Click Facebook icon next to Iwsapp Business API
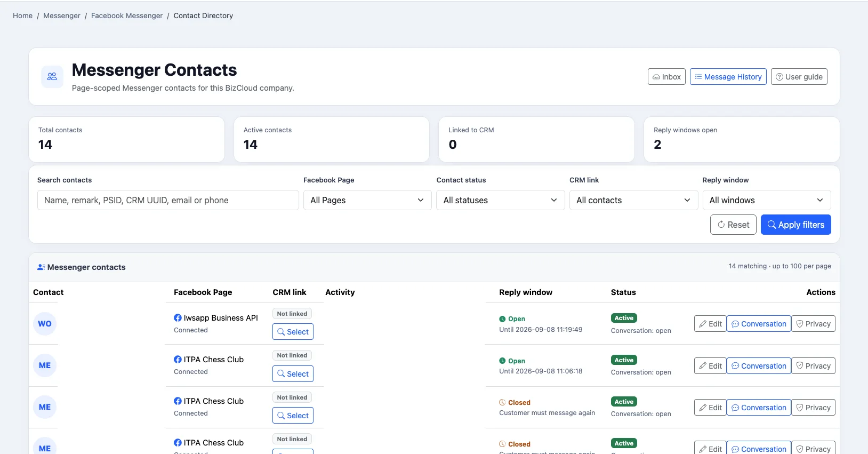The height and width of the screenshot is (454, 868). tap(178, 318)
